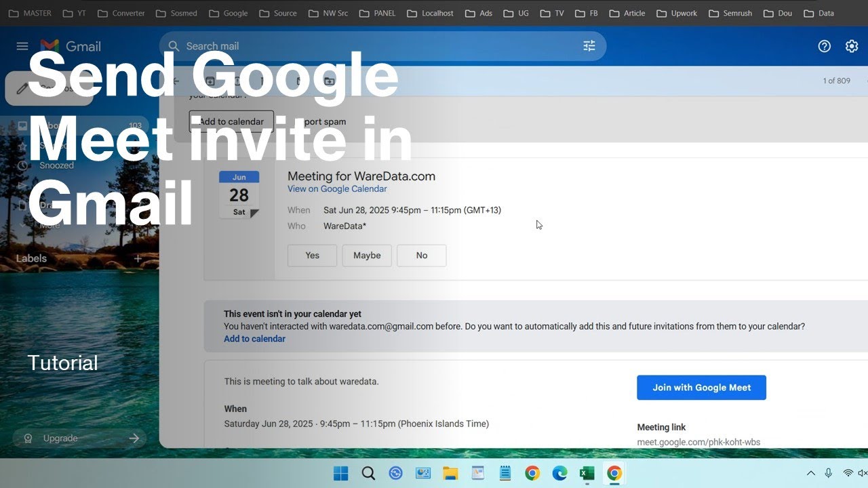This screenshot has height=488, width=868.
Task: Launch Microsoft Edge from taskbar
Action: point(559,473)
